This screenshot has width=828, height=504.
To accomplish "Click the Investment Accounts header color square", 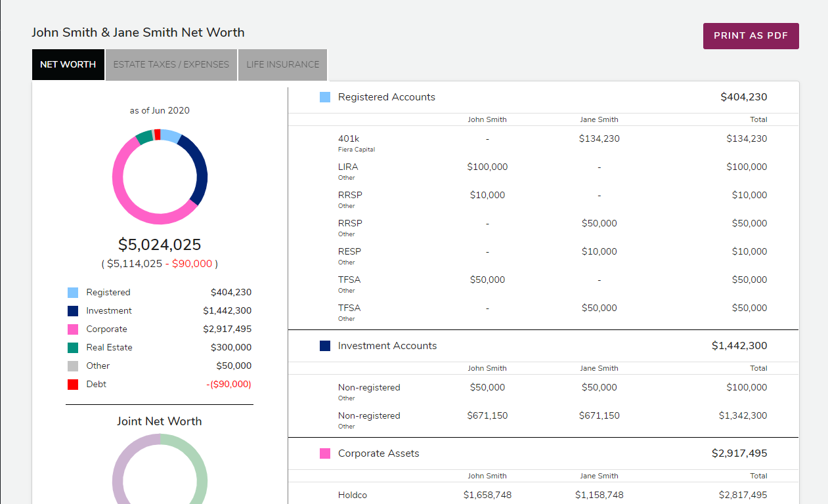I will (x=325, y=346).
